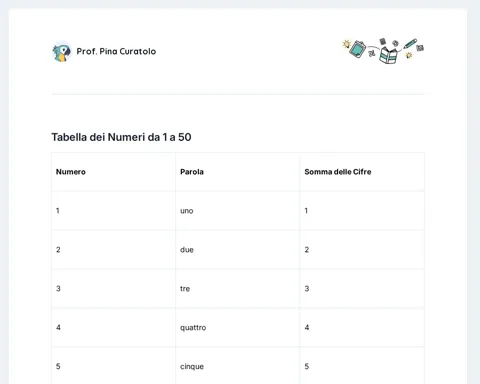
Task: Select the cell containing cinque
Action: click(238, 366)
